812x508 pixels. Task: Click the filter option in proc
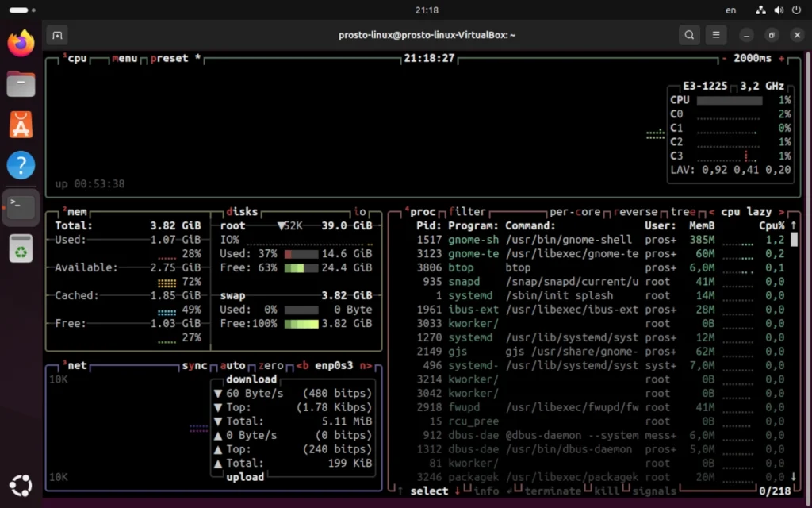pos(467,211)
